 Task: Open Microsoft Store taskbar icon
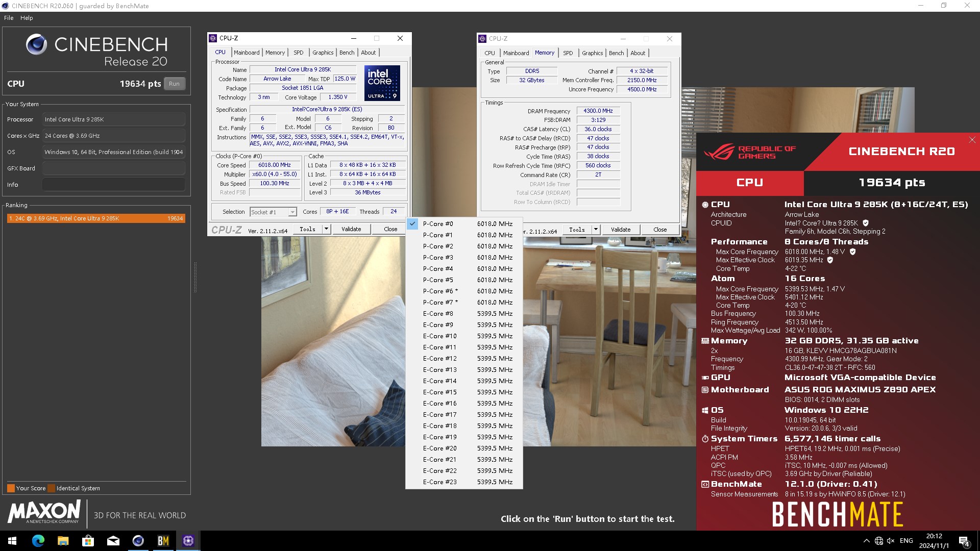coord(88,541)
